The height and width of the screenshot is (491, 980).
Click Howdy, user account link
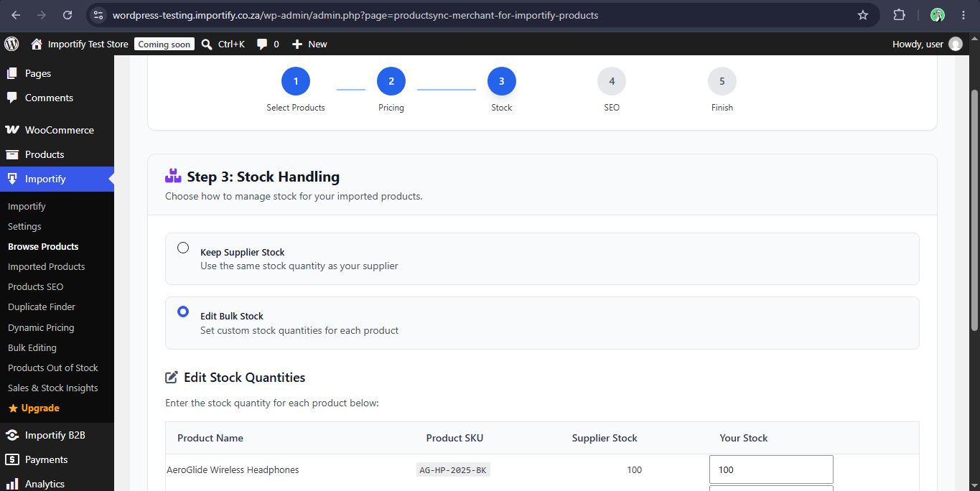[918, 45]
